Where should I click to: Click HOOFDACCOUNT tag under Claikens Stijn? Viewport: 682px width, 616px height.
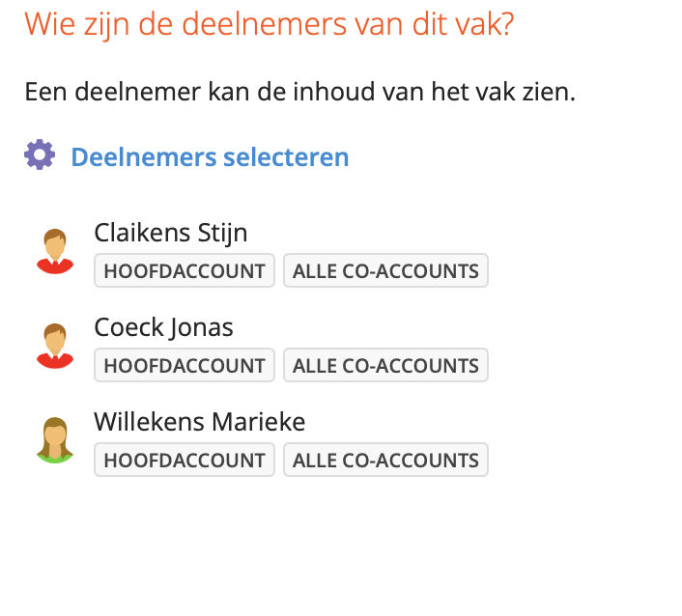tap(185, 270)
